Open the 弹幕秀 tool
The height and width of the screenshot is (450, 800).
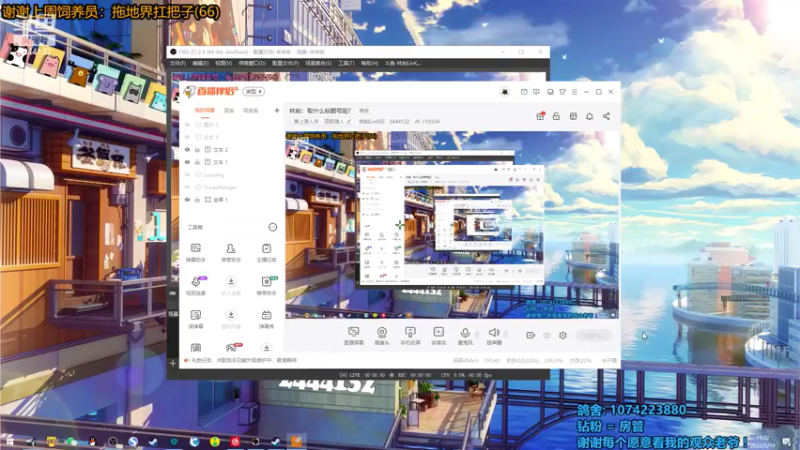266,318
